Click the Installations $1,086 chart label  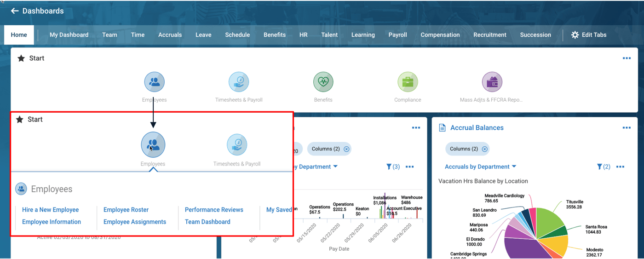[x=385, y=200]
